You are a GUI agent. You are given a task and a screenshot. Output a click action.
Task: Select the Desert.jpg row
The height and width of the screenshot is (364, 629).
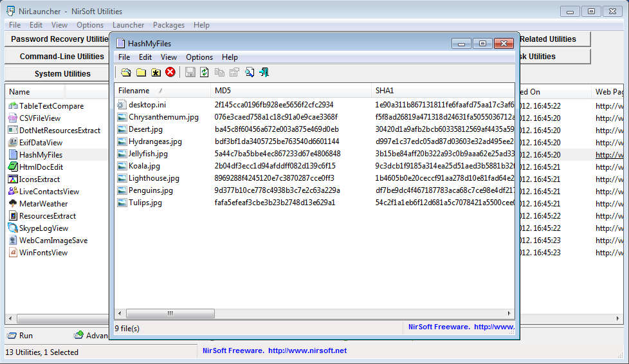pyautogui.click(x=314, y=129)
